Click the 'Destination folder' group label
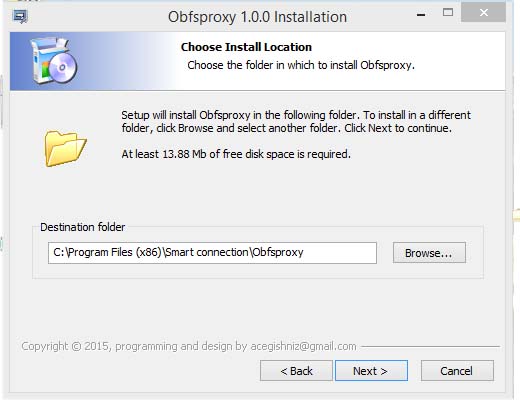The width and height of the screenshot is (520, 400). pos(82,227)
